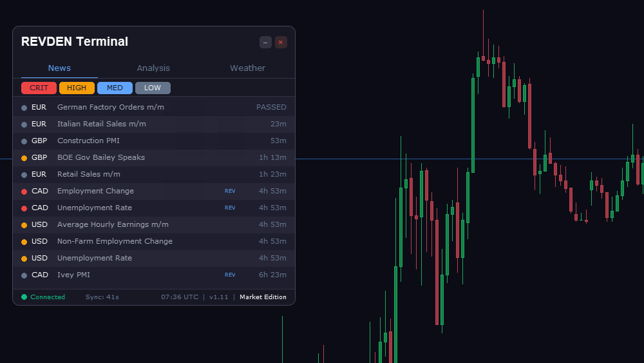
Task: Click the Sync: 41s status text
Action: point(102,297)
